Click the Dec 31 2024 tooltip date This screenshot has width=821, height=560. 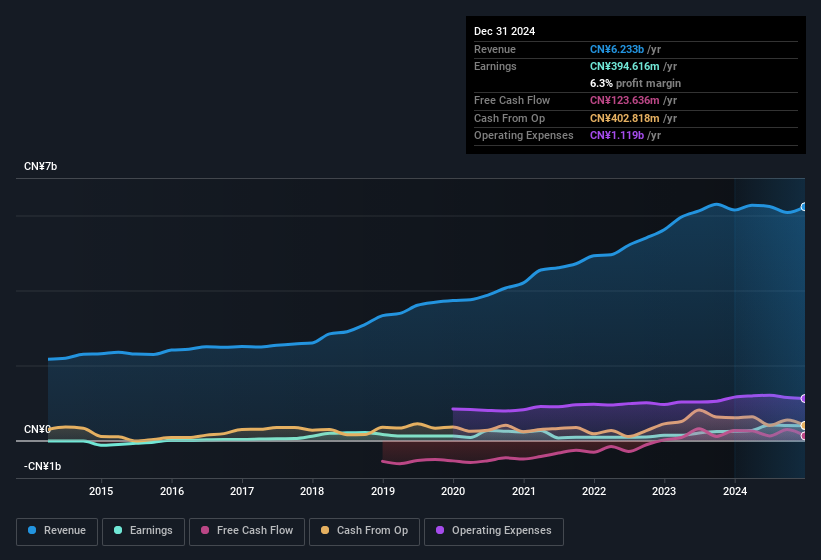[x=504, y=31]
